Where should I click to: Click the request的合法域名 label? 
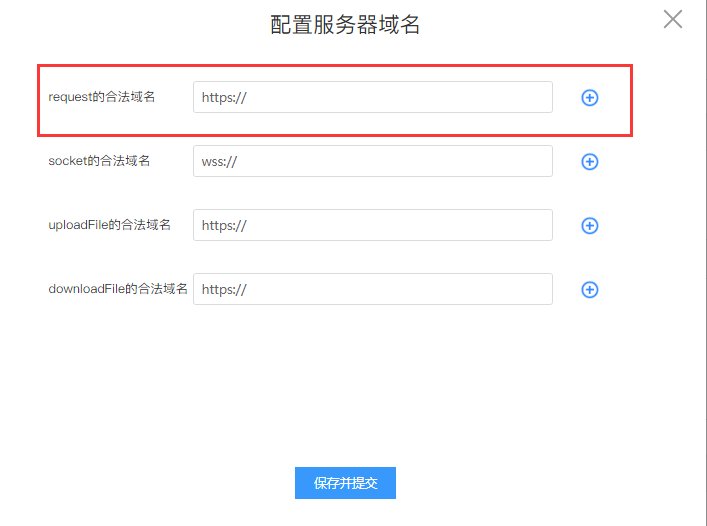(x=102, y=97)
